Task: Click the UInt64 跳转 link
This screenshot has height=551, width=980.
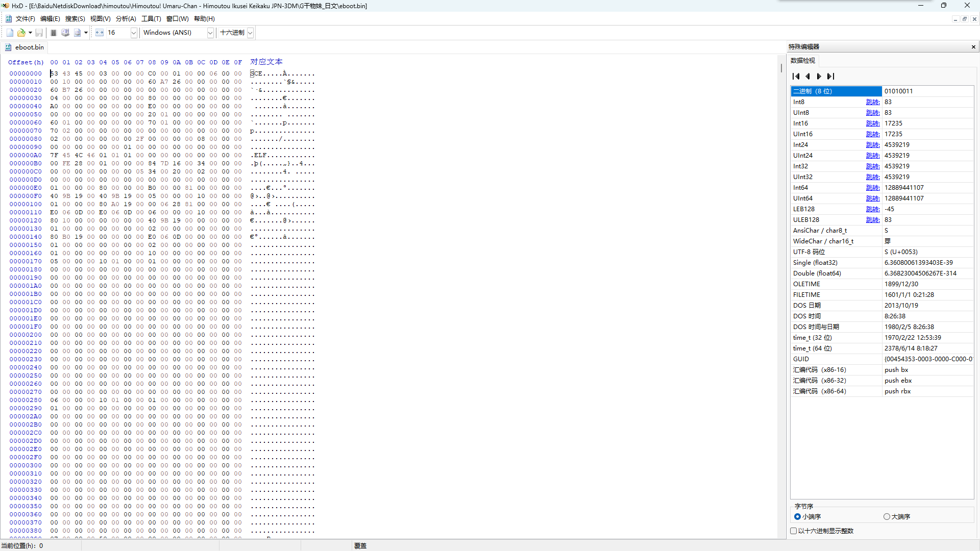Action: coord(873,198)
